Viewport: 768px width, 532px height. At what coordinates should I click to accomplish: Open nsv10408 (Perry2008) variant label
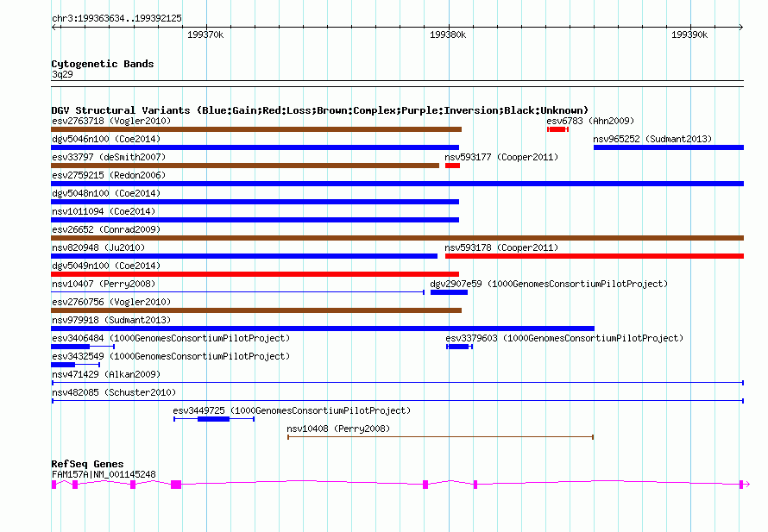tap(338, 429)
